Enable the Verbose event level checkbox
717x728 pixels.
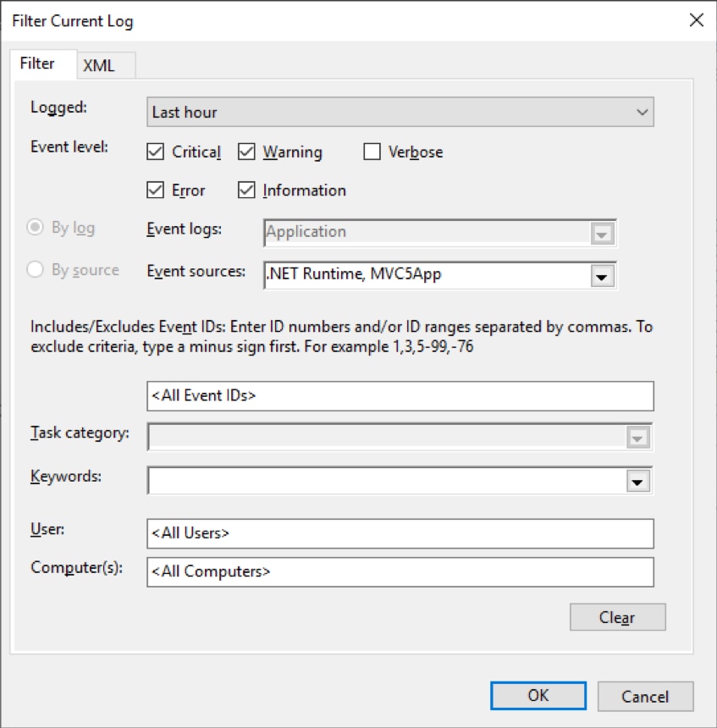pos(372,152)
